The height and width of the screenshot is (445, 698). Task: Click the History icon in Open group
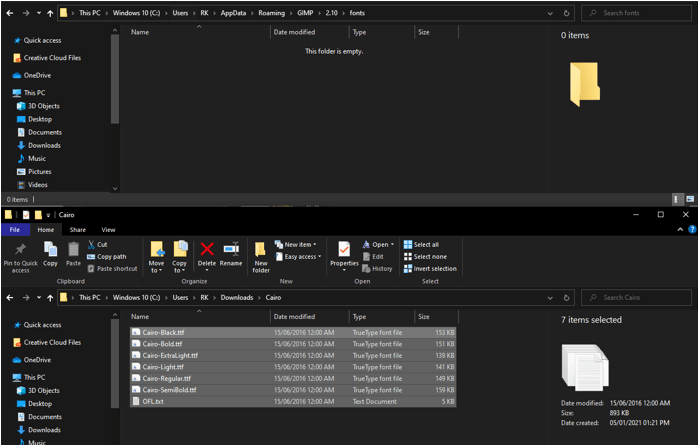coord(377,268)
